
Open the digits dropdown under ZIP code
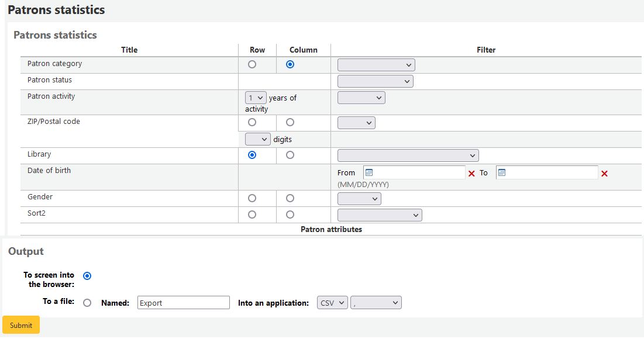tap(257, 139)
